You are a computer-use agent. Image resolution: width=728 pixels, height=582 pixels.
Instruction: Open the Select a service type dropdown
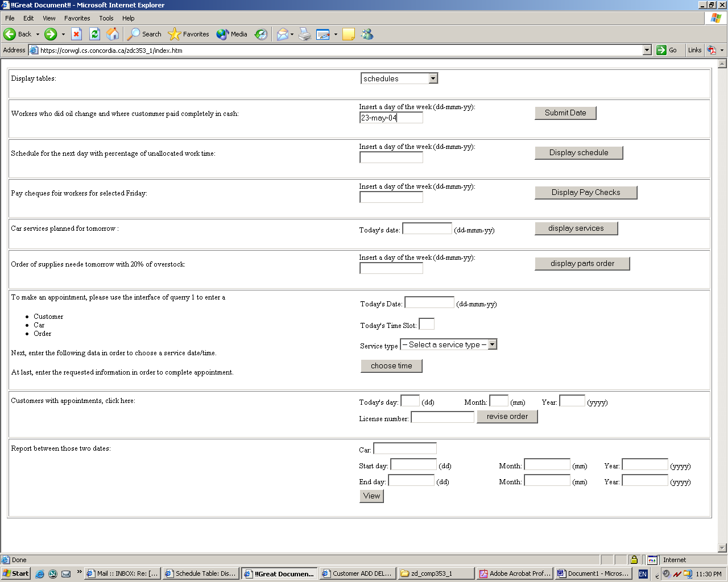(449, 344)
